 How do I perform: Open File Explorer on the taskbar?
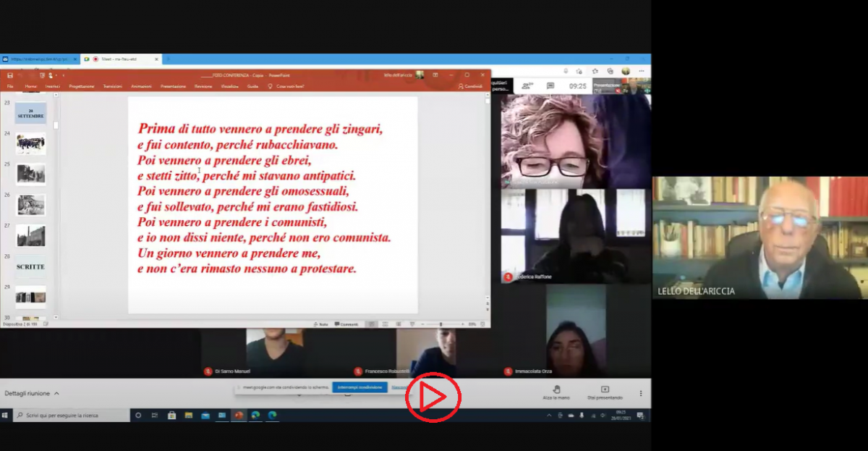pos(188,416)
